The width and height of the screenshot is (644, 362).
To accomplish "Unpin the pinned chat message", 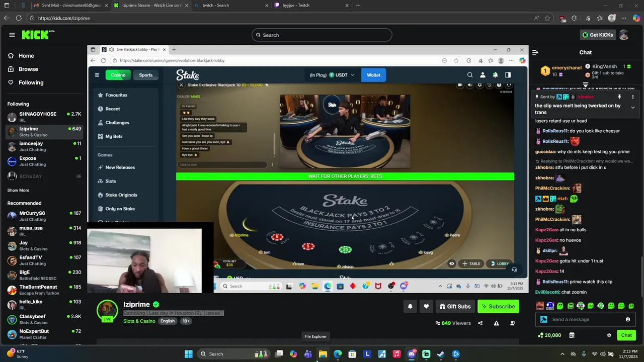I will 619,97.
